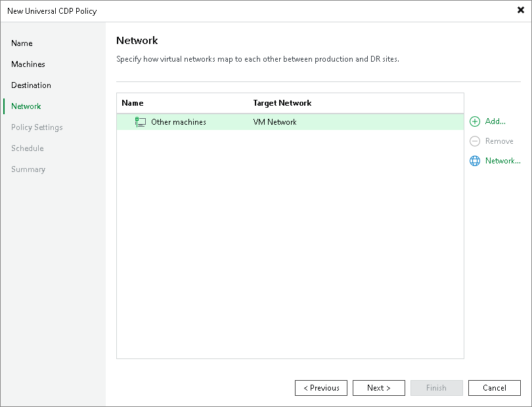Image resolution: width=532 pixels, height=407 pixels.
Task: Cancel the New Universal CDP Policy wizard
Action: click(x=495, y=388)
